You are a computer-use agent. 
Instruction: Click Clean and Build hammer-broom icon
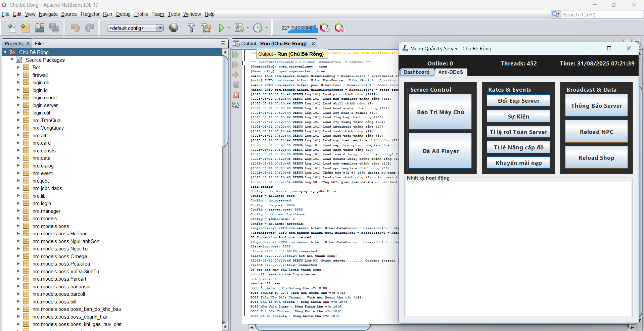point(206,28)
